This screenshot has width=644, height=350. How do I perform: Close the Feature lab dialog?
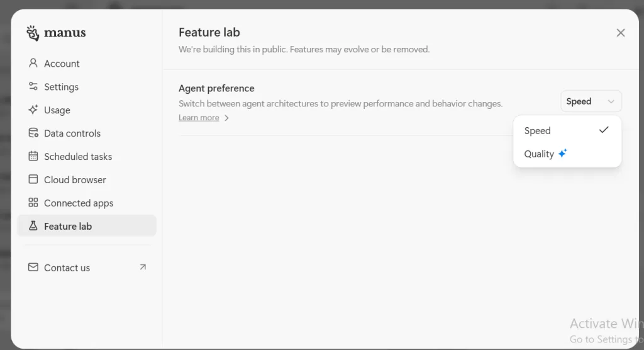click(x=621, y=33)
